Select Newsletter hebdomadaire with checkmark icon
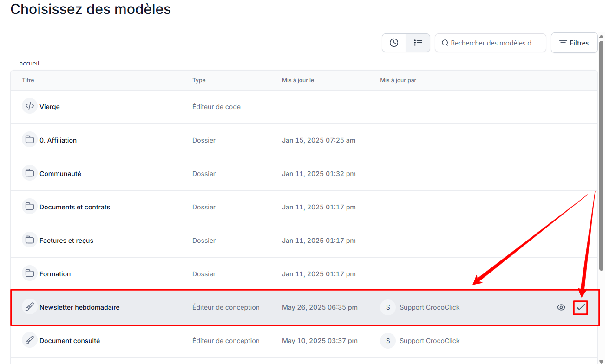This screenshot has width=616, height=364. tap(580, 307)
